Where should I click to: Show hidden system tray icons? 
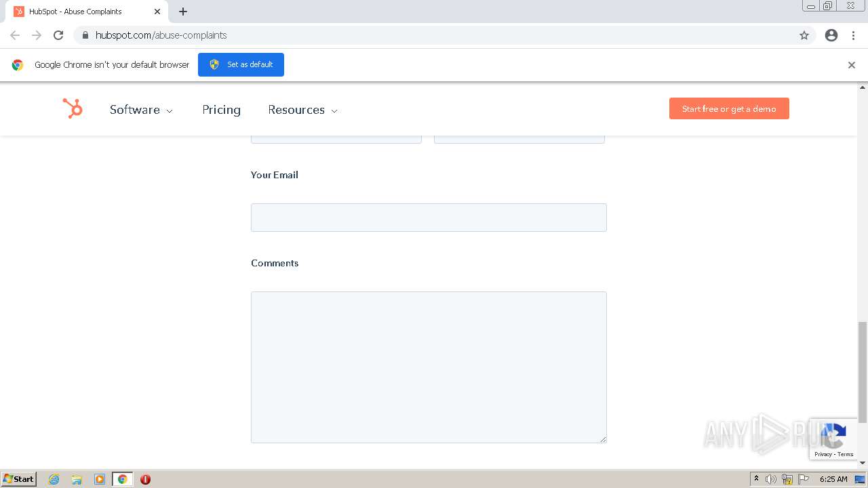pyautogui.click(x=757, y=479)
